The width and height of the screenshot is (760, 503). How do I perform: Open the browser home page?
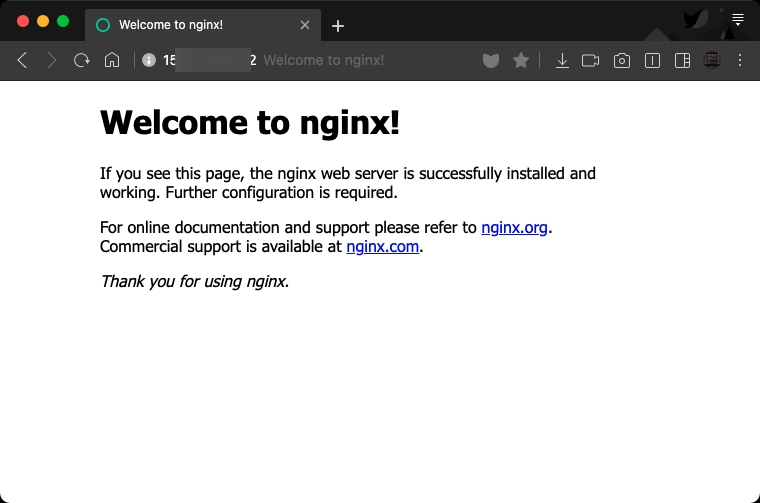[112, 60]
